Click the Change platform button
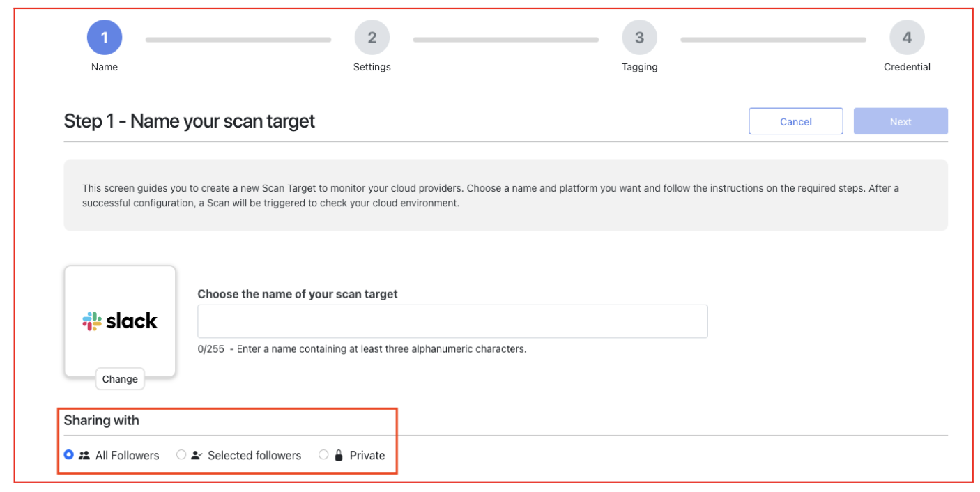 click(120, 379)
